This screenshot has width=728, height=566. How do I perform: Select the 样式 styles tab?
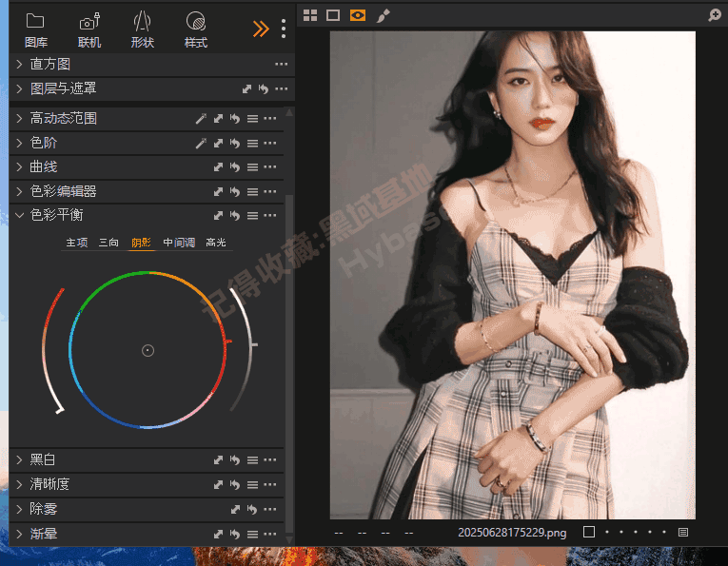(x=195, y=30)
